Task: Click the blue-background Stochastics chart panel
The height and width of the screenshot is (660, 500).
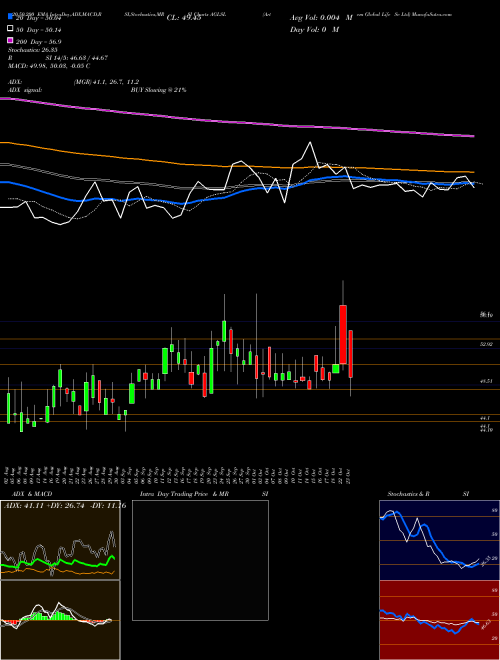Action: (439, 540)
